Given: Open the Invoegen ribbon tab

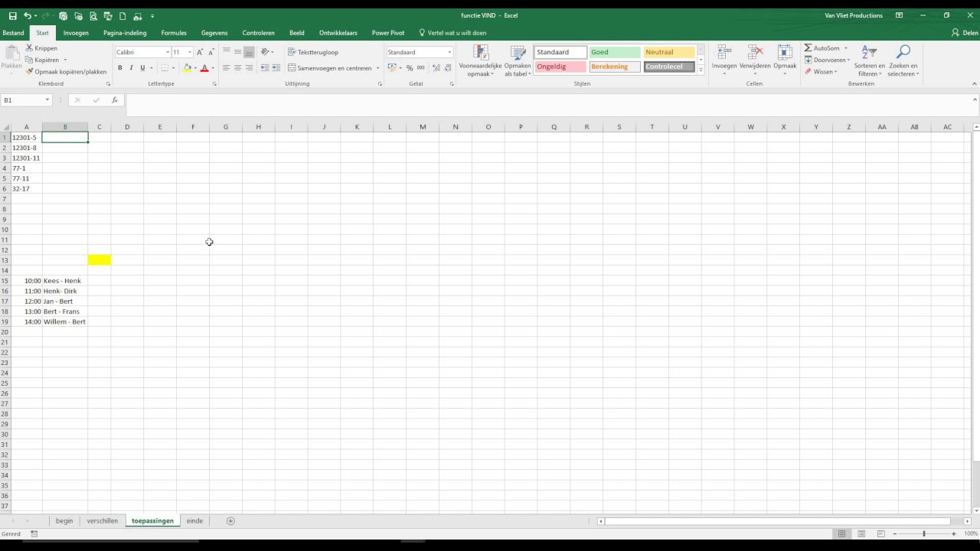Looking at the screenshot, I should (76, 33).
